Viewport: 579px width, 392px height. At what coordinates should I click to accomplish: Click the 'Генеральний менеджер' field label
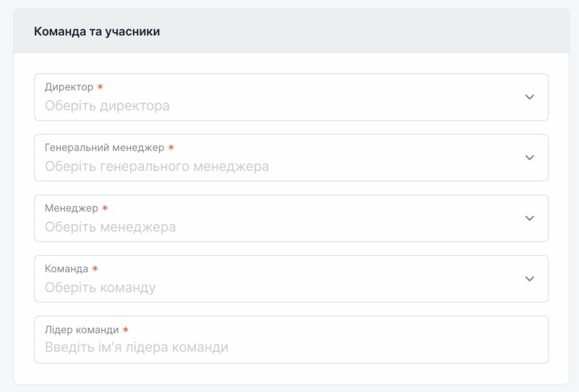(x=105, y=148)
